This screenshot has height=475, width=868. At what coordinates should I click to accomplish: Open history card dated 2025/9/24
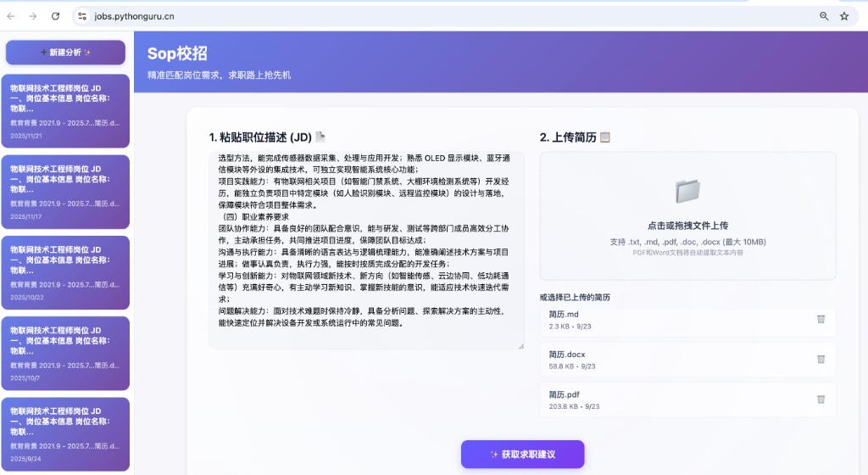(x=65, y=434)
